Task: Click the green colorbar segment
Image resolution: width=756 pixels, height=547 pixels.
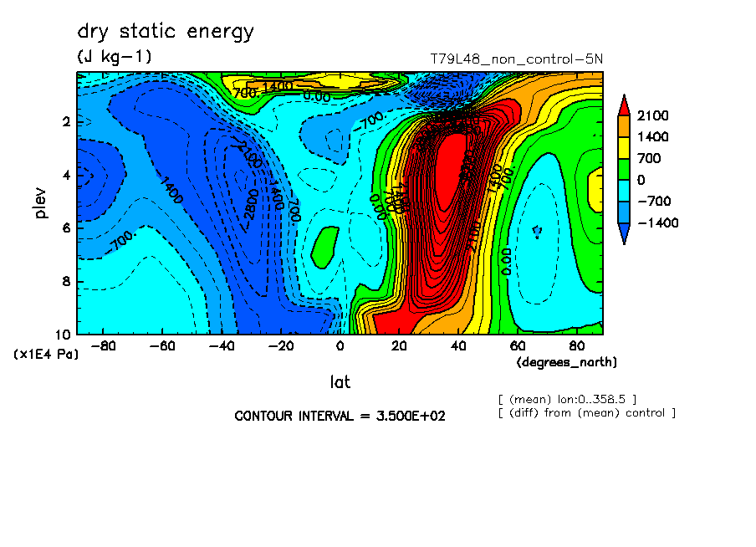Action: tap(625, 169)
